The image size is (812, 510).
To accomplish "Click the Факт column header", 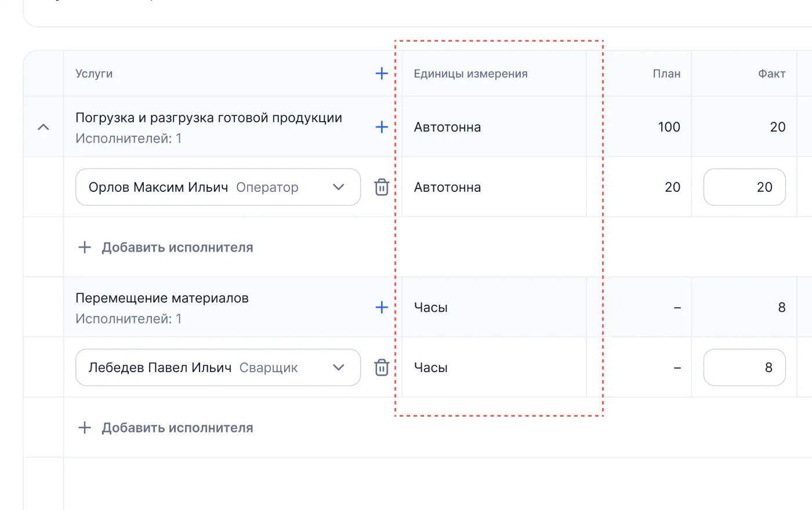I will [772, 74].
